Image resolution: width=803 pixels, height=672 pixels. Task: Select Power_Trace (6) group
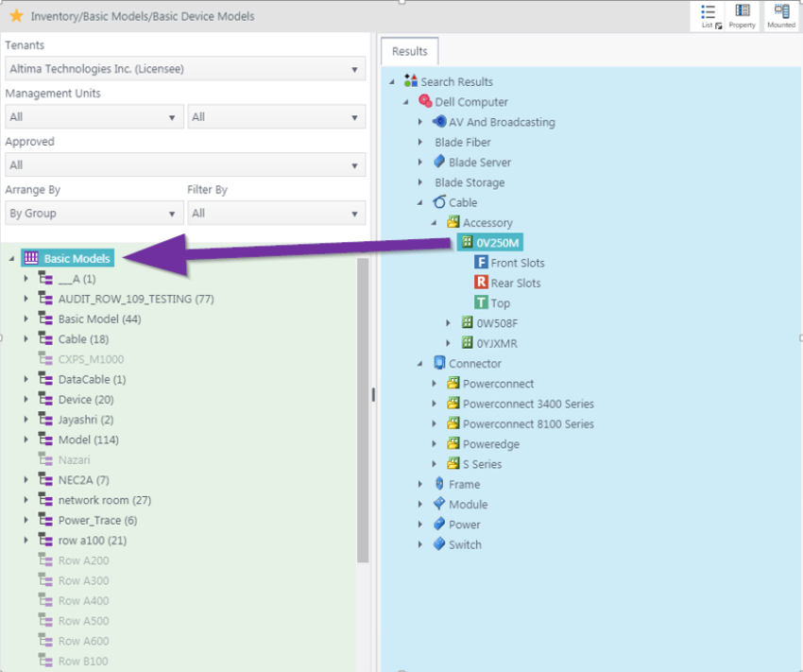coord(97,520)
